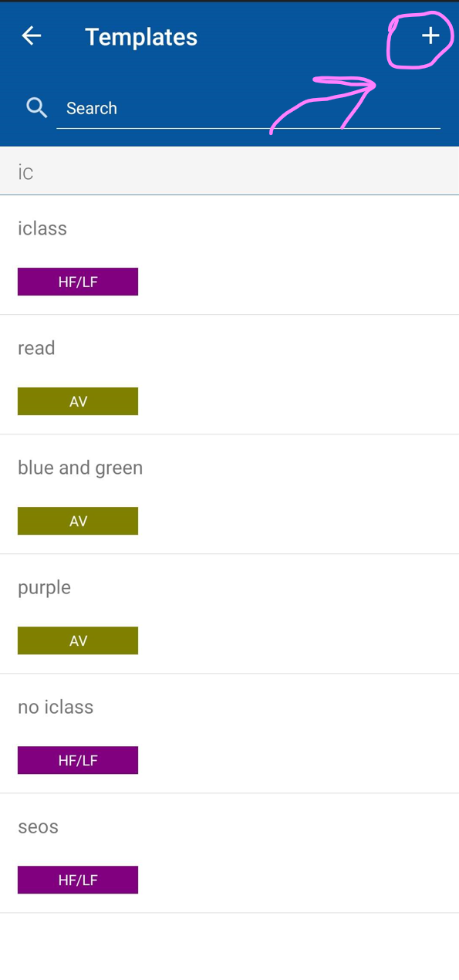459x980 pixels.
Task: Tap the AV badge under blue and green
Action: click(x=78, y=521)
